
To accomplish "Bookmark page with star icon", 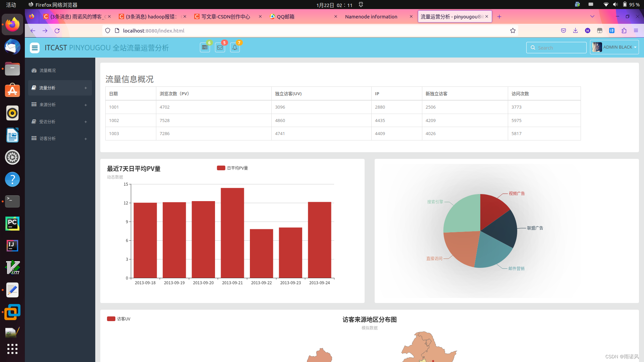I will coord(513,31).
